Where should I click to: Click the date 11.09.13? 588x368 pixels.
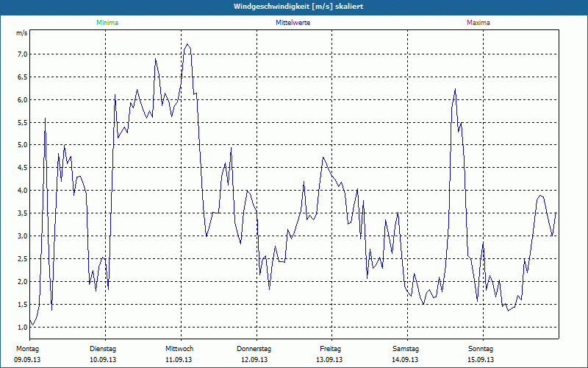179,360
